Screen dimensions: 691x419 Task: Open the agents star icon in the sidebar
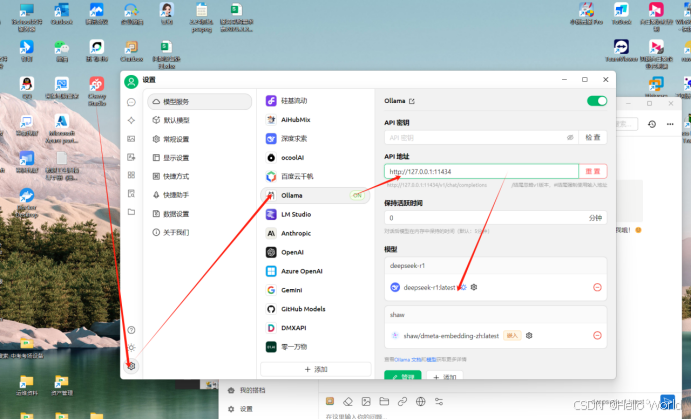[x=131, y=120]
